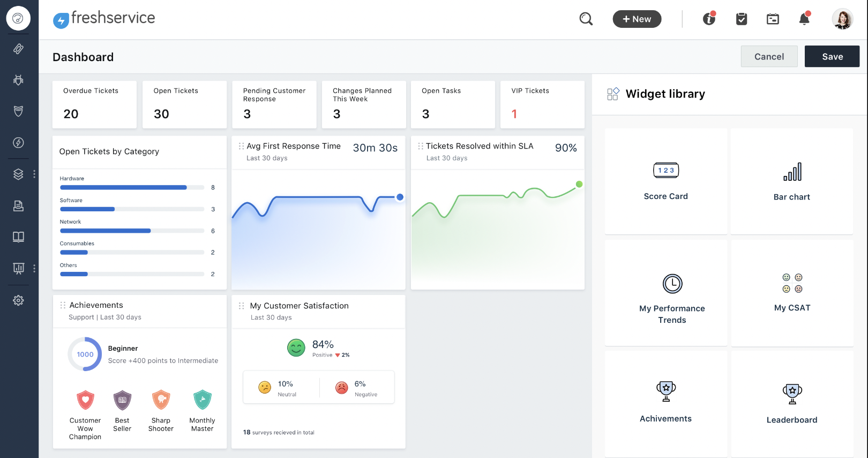Expand more options beside Reports sidebar icon
This screenshot has height=458, width=868.
[34, 268]
